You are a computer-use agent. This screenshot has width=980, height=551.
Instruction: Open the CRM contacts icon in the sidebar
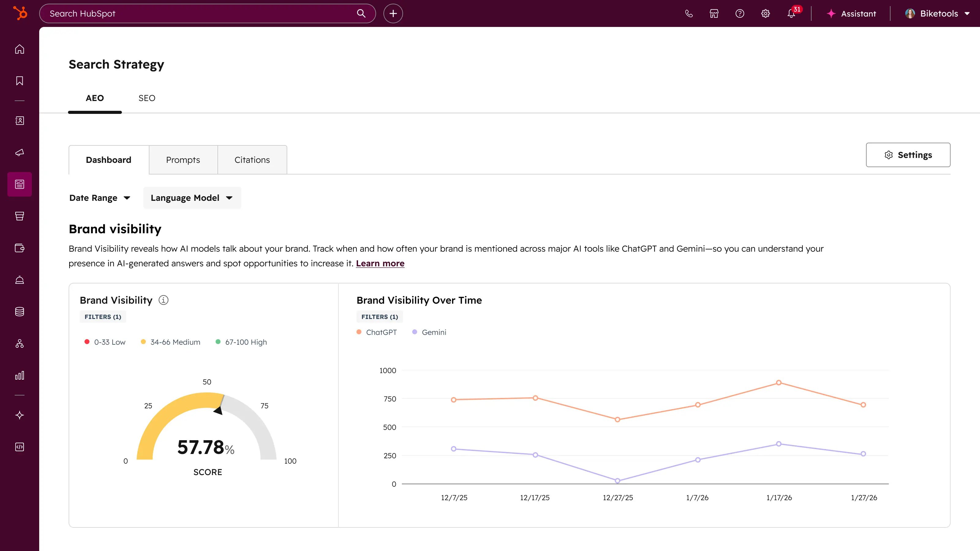click(x=19, y=121)
